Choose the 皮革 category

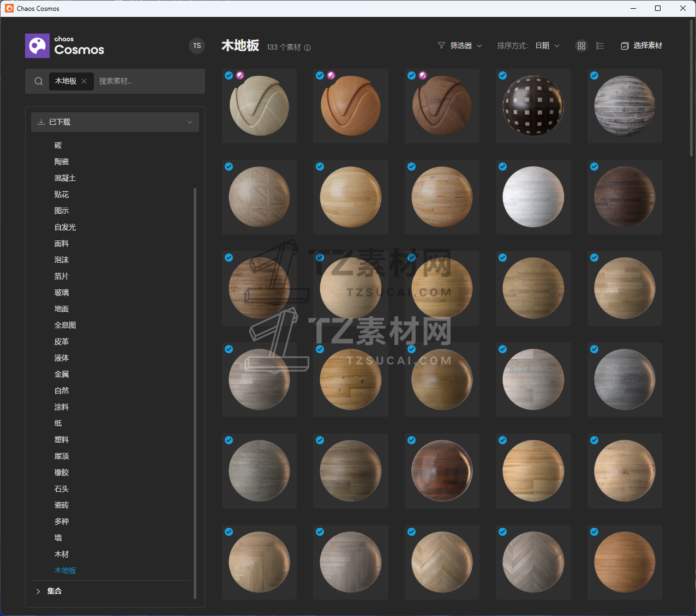point(62,342)
